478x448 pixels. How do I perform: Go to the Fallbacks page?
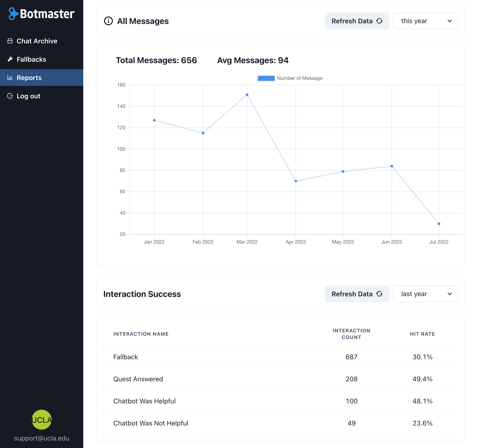[31, 59]
